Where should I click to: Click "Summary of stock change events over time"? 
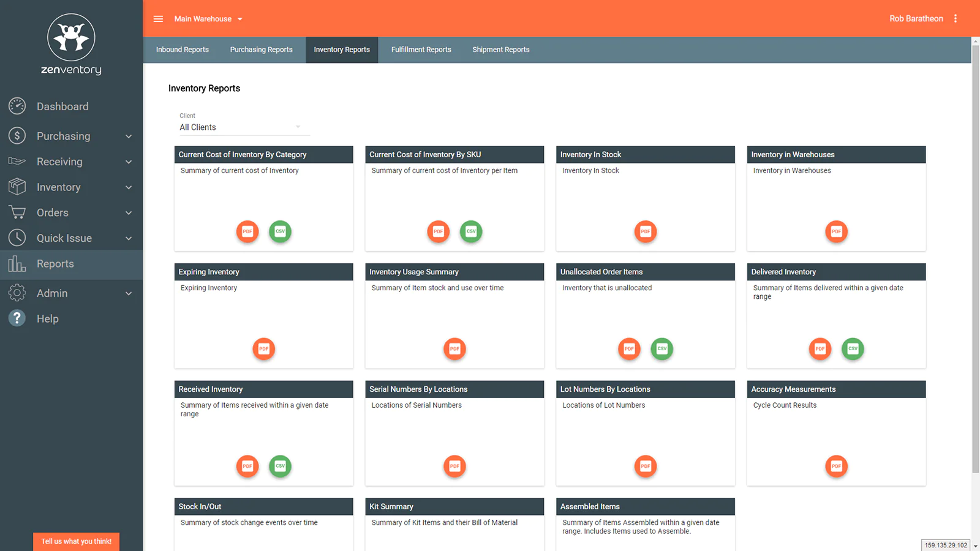[249, 523]
